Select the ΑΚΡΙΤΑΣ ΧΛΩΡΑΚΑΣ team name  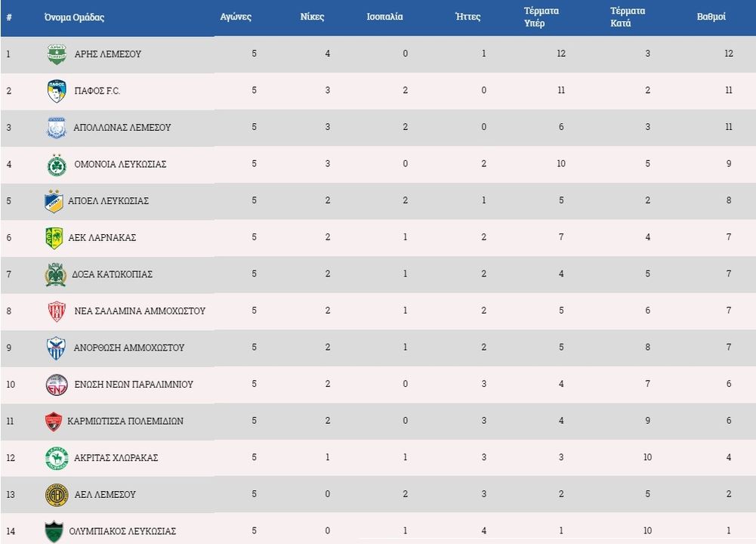(116, 458)
